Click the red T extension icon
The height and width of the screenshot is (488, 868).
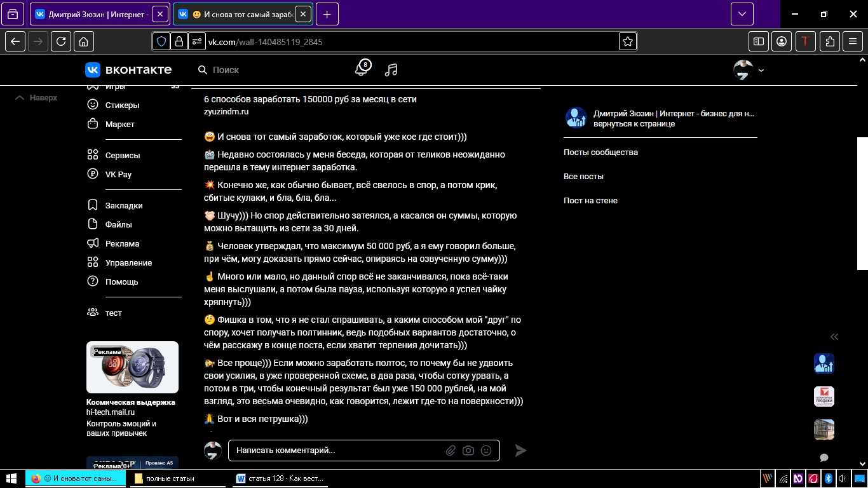coord(806,41)
